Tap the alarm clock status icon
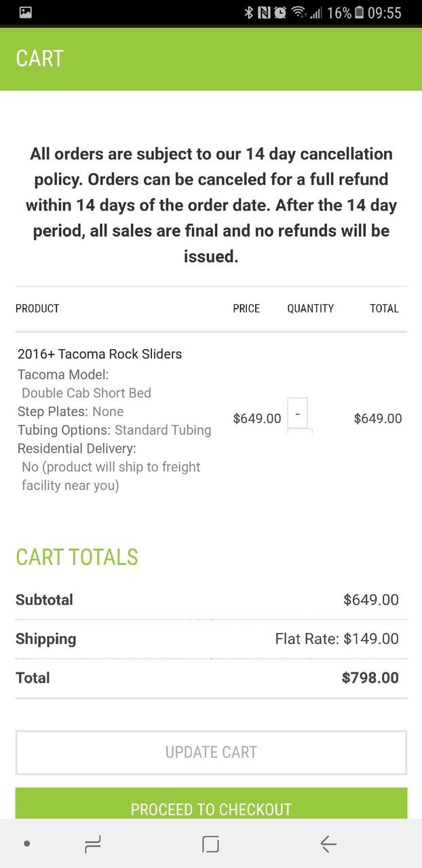The image size is (422, 868). [280, 12]
